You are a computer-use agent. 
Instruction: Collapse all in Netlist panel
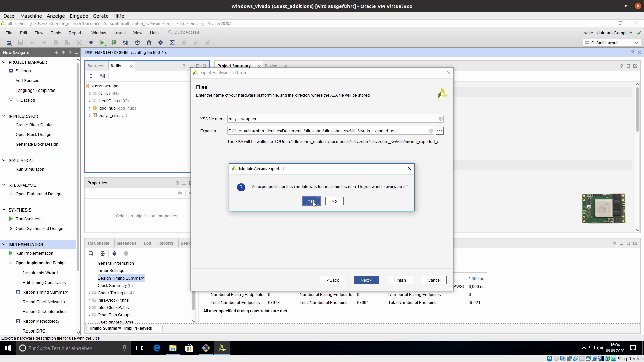tap(91, 76)
